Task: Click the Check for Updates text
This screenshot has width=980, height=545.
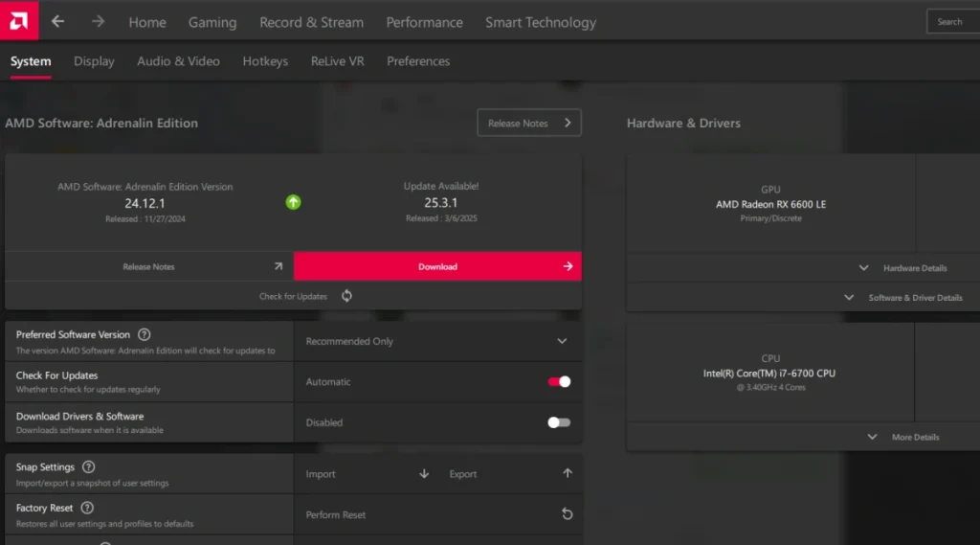Action: pyautogui.click(x=293, y=296)
